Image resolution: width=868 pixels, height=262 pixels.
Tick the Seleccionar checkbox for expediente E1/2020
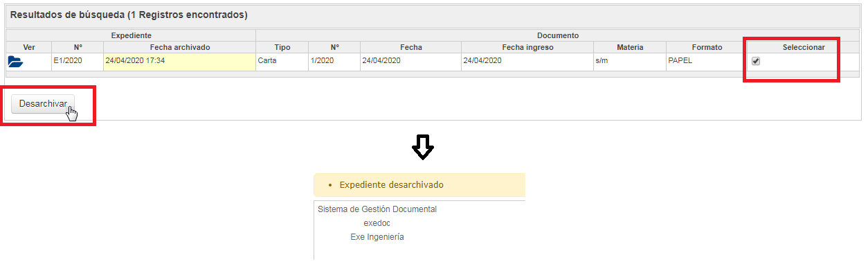756,61
